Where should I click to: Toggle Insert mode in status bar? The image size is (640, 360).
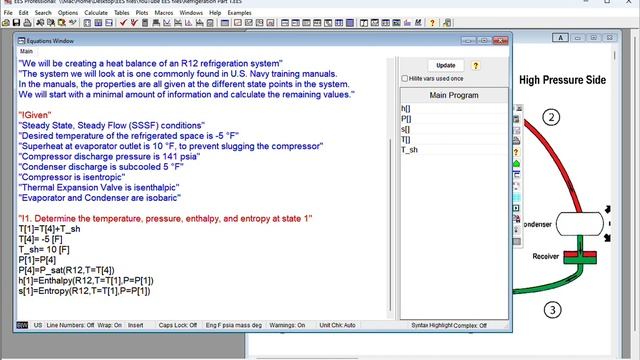[136, 325]
